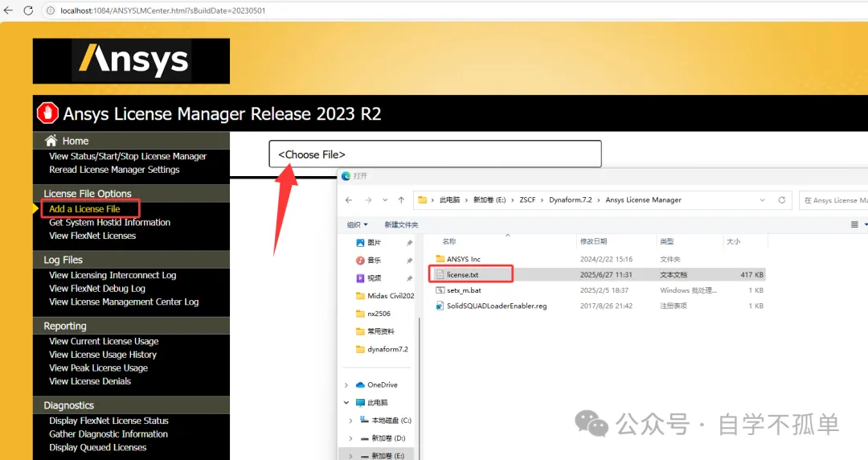868x460 pixels.
Task: Select 本地磁盘 (C:) drive
Action: [x=386, y=420]
